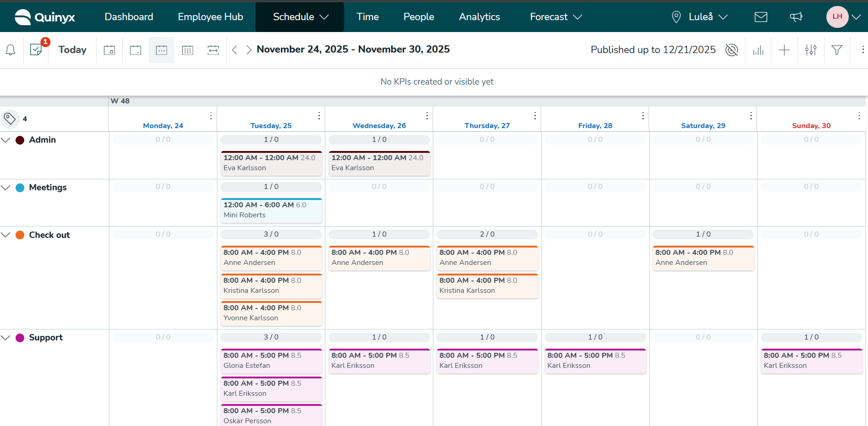Click the Tuesday, 25 day header link
868x426 pixels.
[271, 125]
